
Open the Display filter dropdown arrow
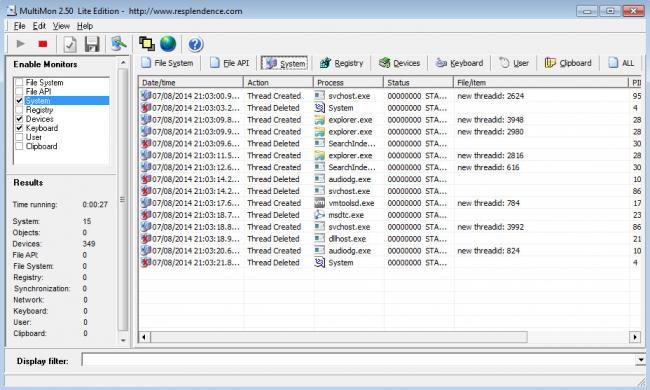pyautogui.click(x=640, y=360)
